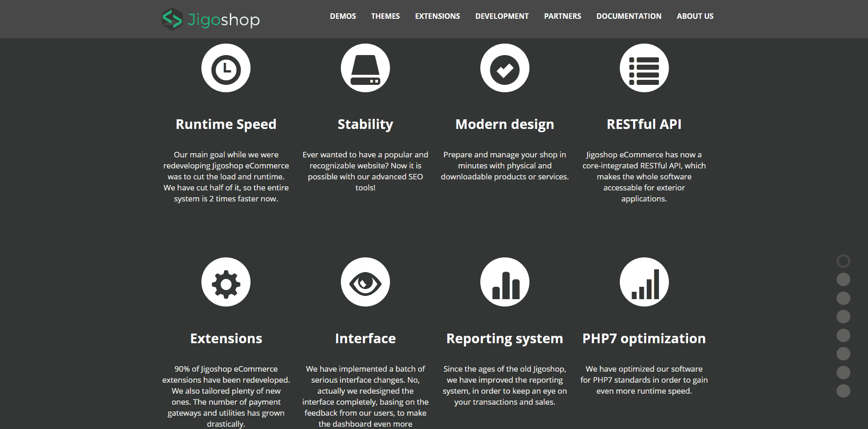This screenshot has width=868, height=429.
Task: Click the Extensions gear icon
Action: click(x=226, y=282)
